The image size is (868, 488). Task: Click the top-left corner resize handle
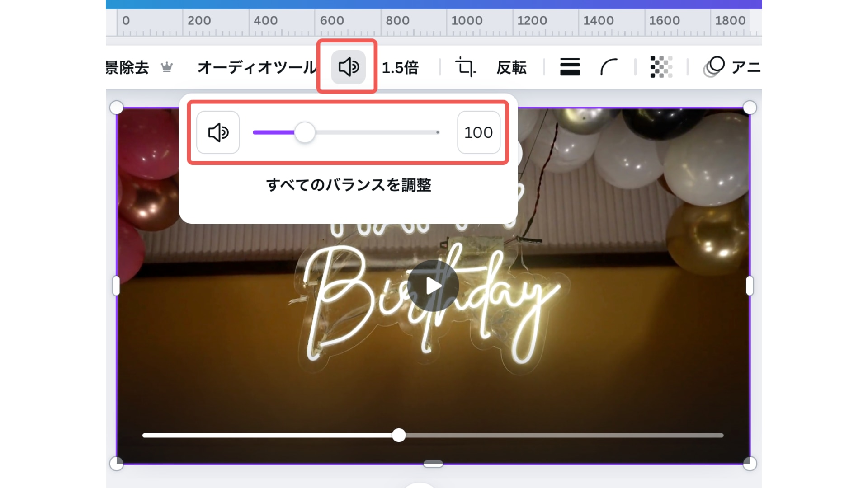(x=117, y=108)
